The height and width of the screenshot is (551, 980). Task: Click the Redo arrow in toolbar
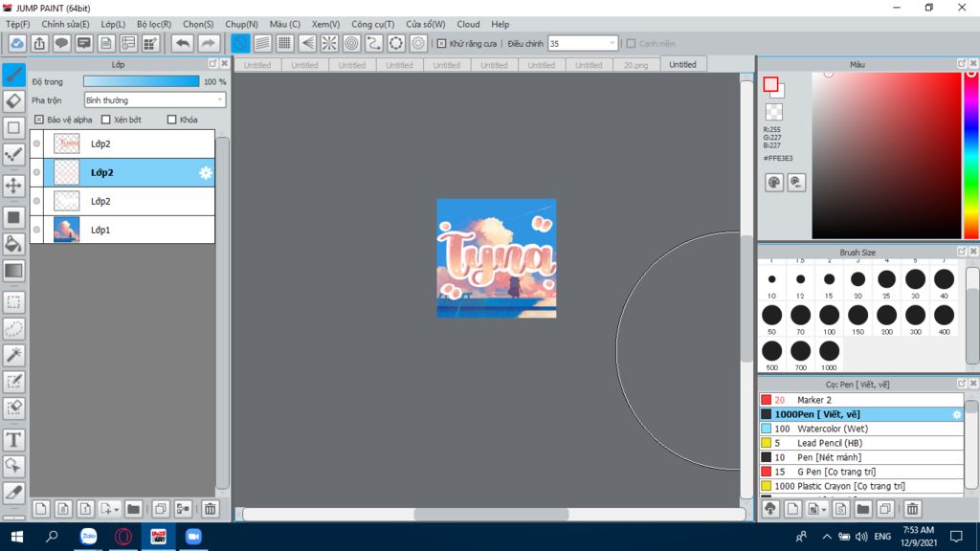pyautogui.click(x=208, y=43)
